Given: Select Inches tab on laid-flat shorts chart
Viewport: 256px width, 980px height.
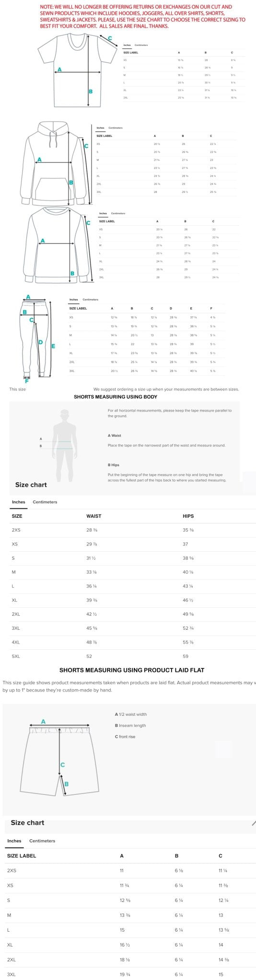Looking at the screenshot, I should 14,841.
